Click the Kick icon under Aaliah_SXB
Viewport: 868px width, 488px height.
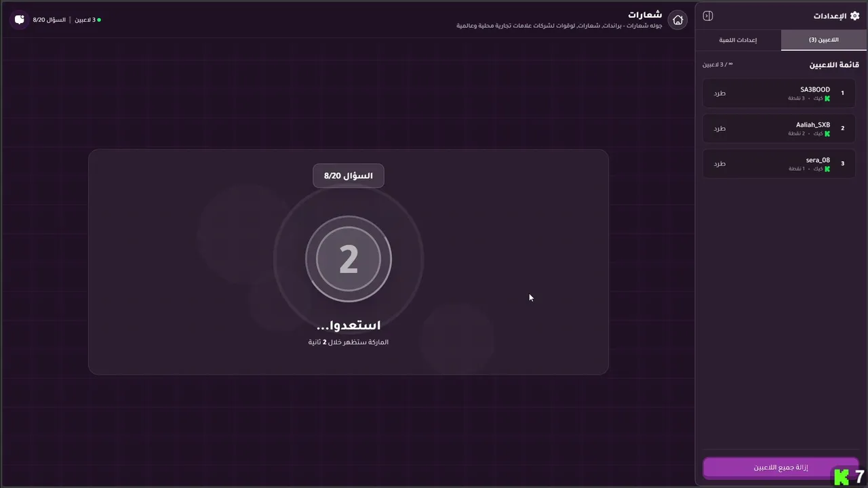827,134
